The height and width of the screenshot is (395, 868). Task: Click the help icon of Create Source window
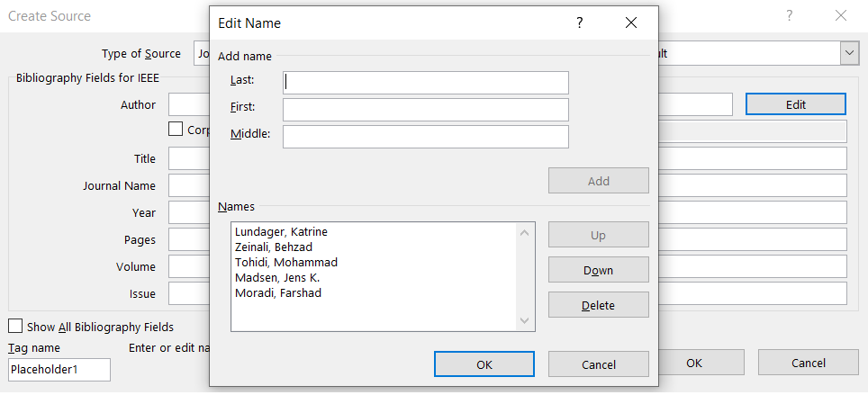(790, 15)
